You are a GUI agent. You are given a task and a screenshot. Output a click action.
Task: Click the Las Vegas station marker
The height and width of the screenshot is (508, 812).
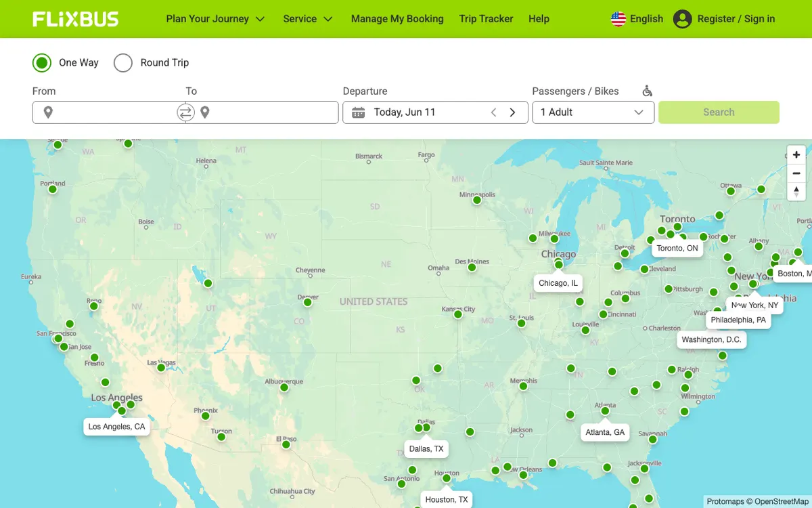pyautogui.click(x=161, y=368)
